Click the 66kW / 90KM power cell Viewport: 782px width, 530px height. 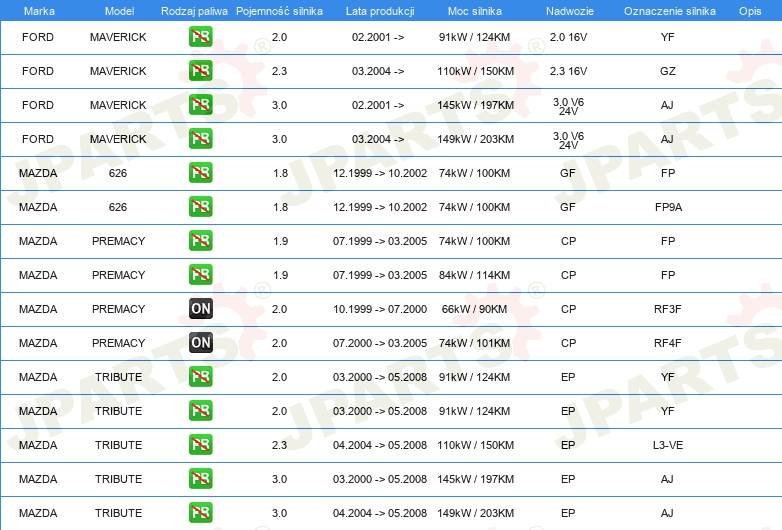pyautogui.click(x=476, y=309)
